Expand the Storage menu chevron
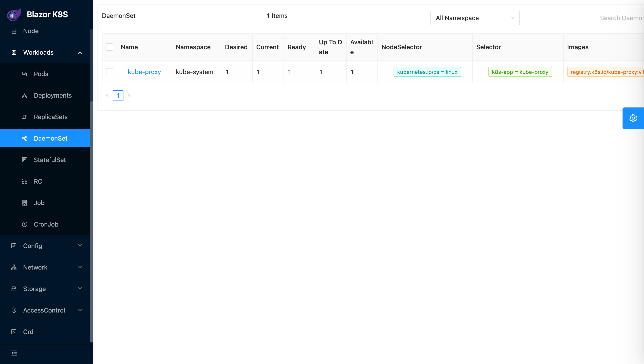 (x=80, y=289)
